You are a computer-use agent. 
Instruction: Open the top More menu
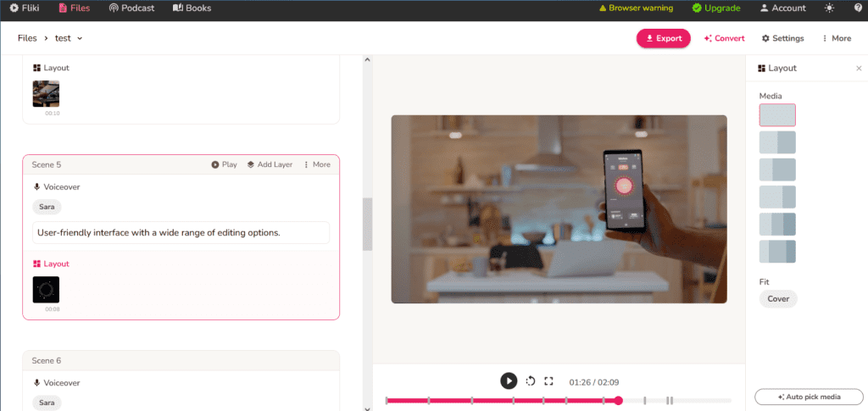(837, 38)
